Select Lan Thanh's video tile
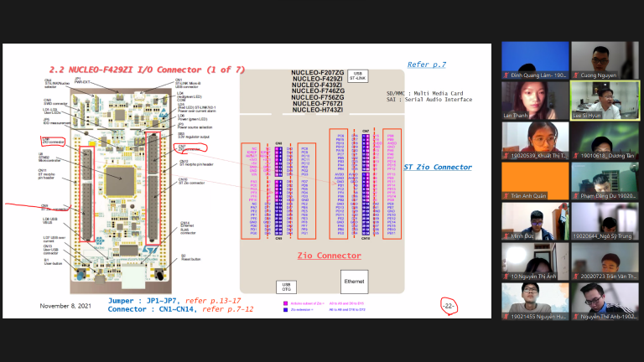 pos(535,101)
